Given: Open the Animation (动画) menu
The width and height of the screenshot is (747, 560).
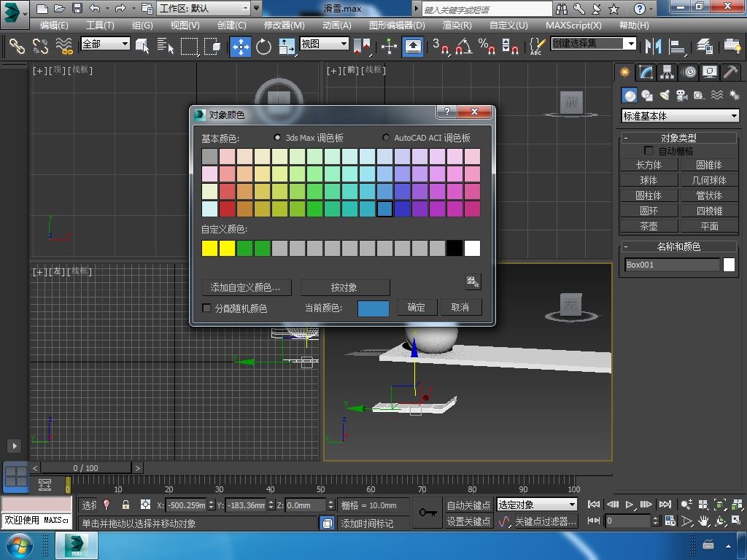Looking at the screenshot, I should coord(337,26).
